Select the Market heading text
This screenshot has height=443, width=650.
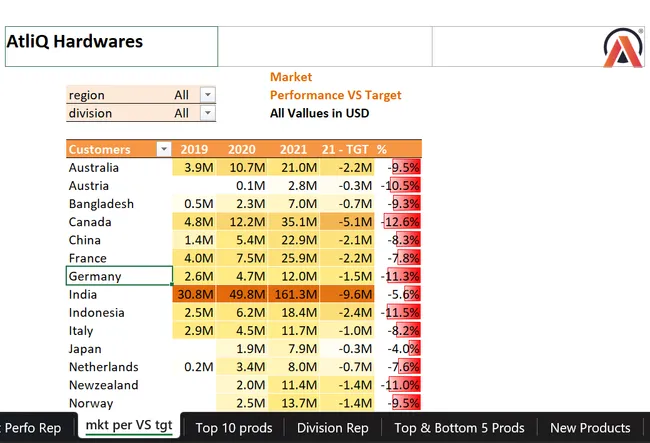point(291,77)
